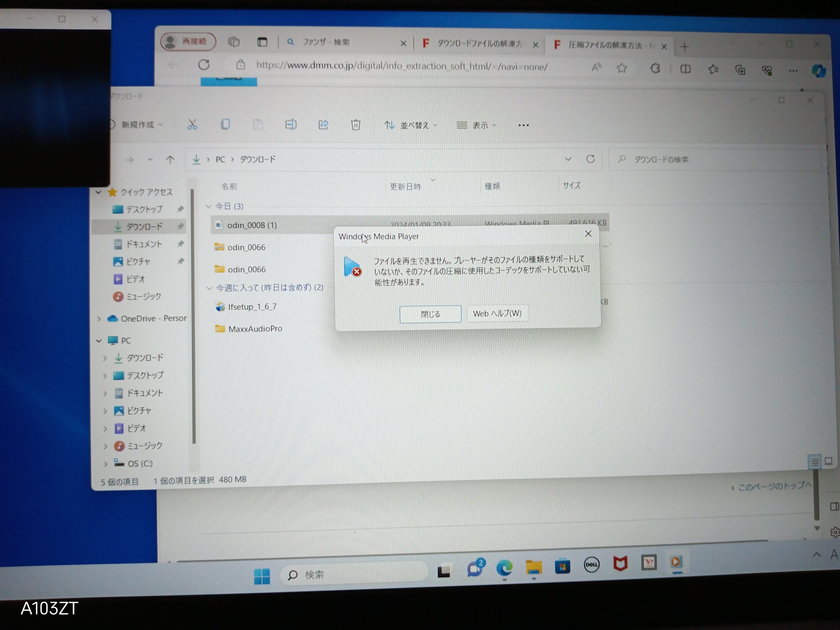The width and height of the screenshot is (840, 630).
Task: Open the three-dot See more menu in Explorer
Action: coord(523,125)
